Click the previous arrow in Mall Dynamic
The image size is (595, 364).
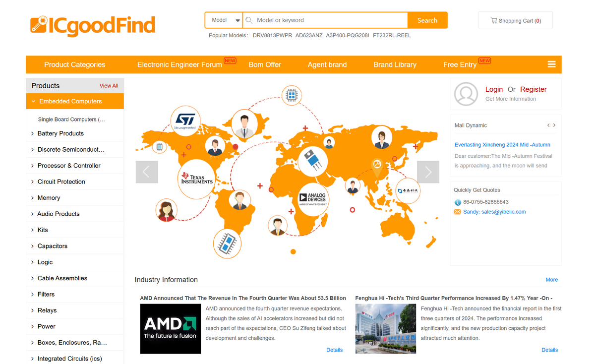(548, 125)
